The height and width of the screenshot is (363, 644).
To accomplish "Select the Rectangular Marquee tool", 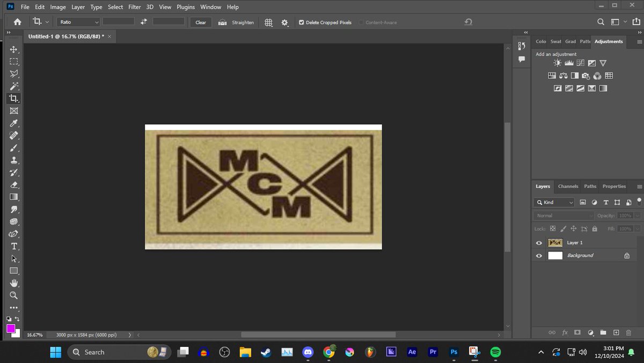I will pyautogui.click(x=14, y=61).
